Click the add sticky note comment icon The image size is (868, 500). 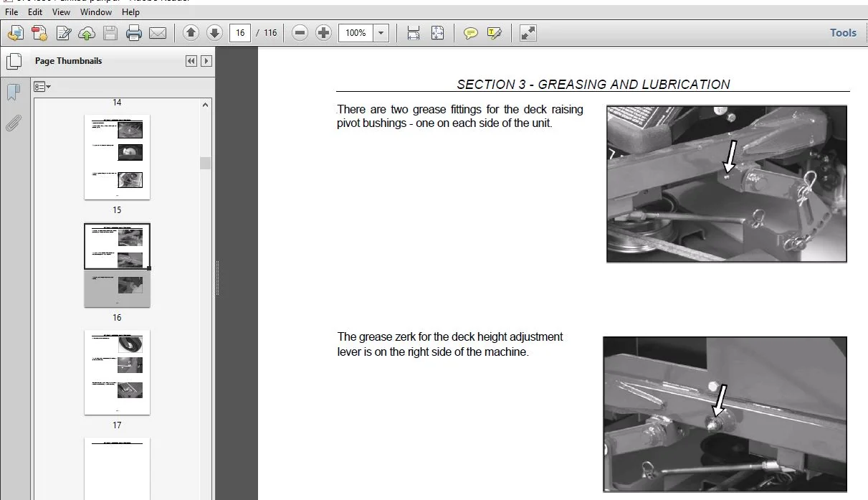[x=471, y=33]
